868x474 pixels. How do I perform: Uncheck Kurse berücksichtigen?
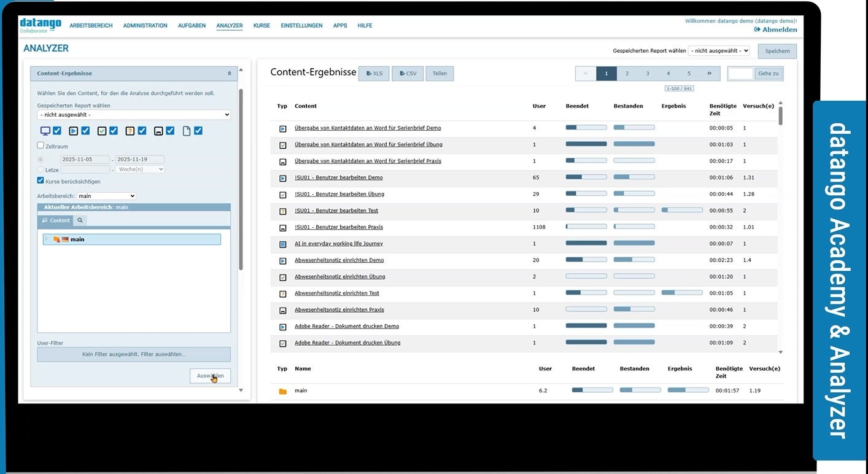click(x=41, y=181)
